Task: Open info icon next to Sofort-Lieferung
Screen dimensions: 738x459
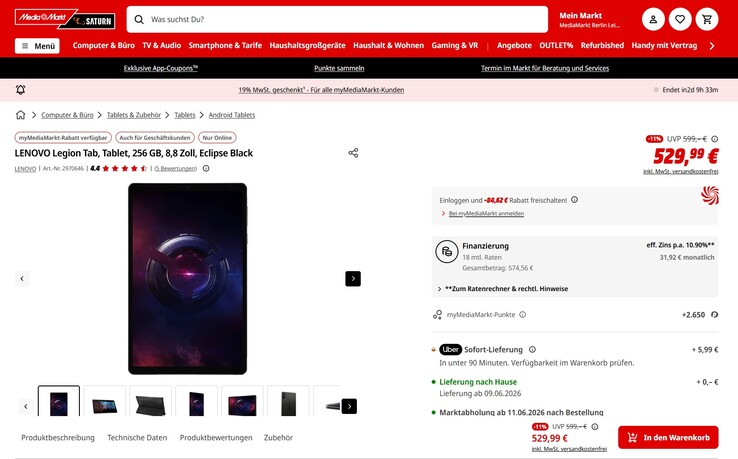Action: pos(532,349)
